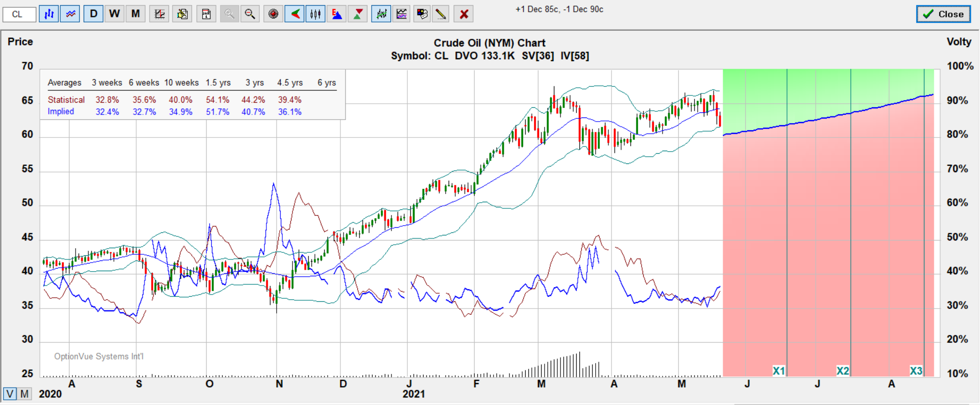Click the red-green hourglass triangles icon
Image resolution: width=980 pixels, height=405 pixels.
pos(358,14)
